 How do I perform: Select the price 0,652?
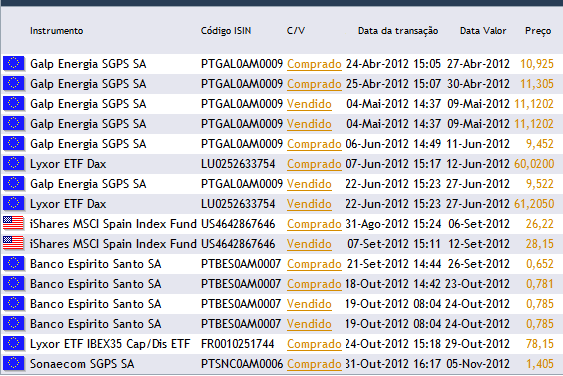[540, 264]
